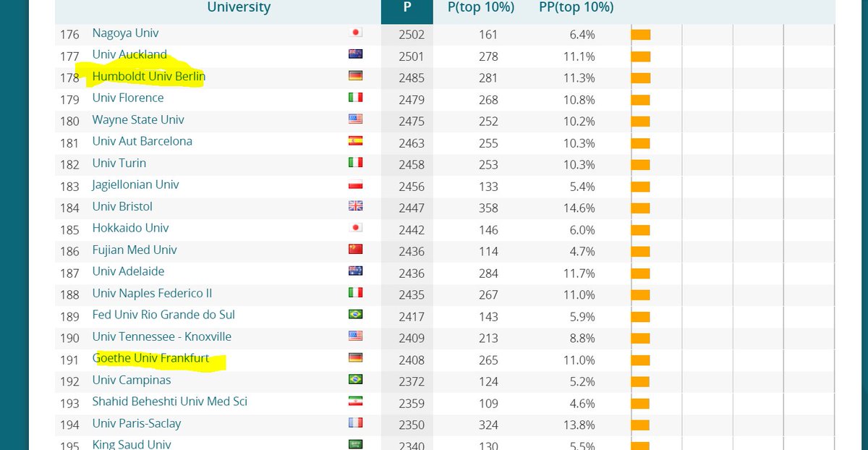The width and height of the screenshot is (868, 450).
Task: Open Wayne State Univ link
Action: pyautogui.click(x=138, y=120)
